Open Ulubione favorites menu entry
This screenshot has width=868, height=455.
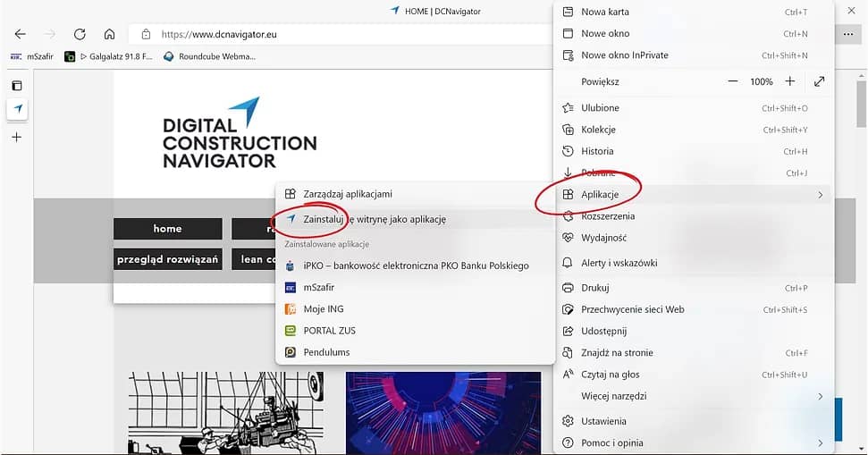click(x=693, y=108)
